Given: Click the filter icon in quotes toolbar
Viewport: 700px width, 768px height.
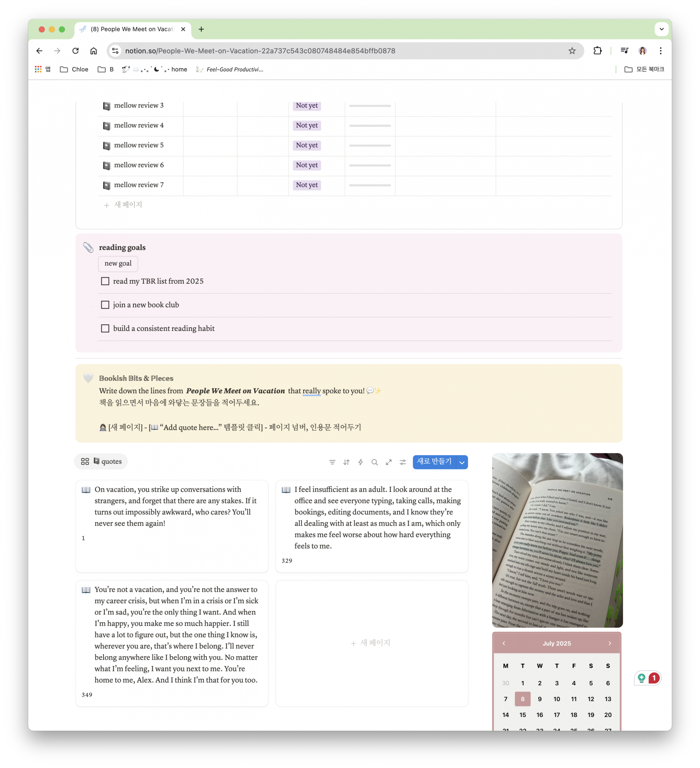Looking at the screenshot, I should [x=332, y=462].
